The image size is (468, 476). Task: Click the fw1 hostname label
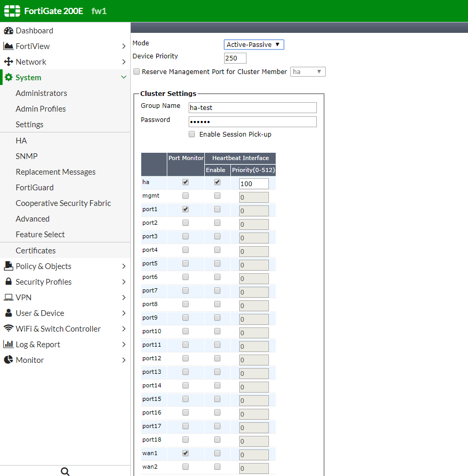click(x=99, y=11)
